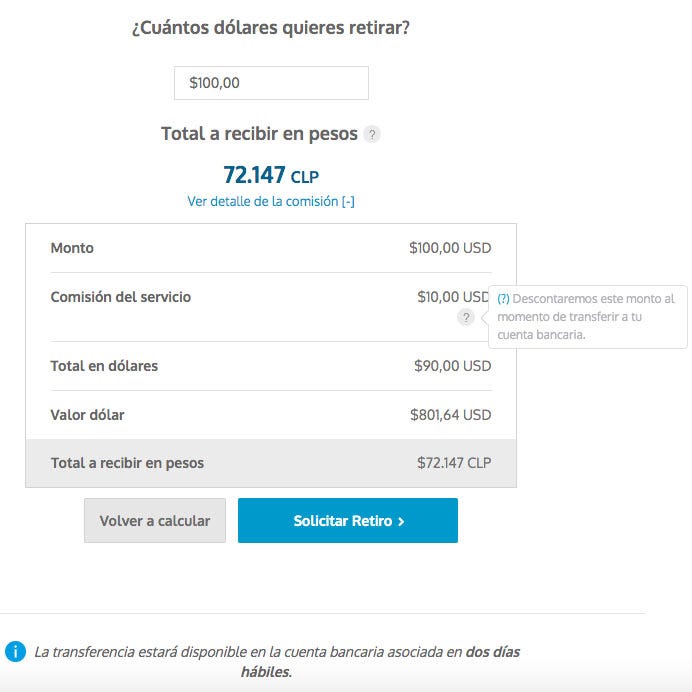Click the help icon beside the pesos total heading

point(372,134)
